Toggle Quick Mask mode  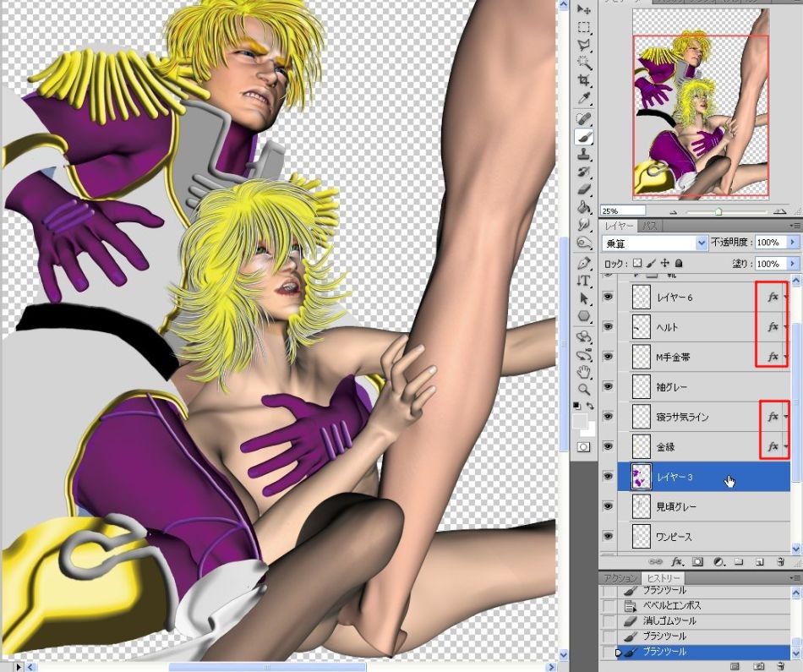[583, 447]
